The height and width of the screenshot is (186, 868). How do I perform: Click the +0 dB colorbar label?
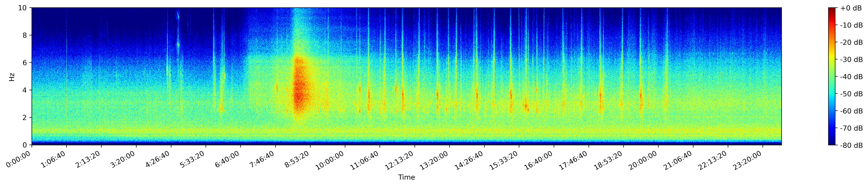[x=851, y=8]
